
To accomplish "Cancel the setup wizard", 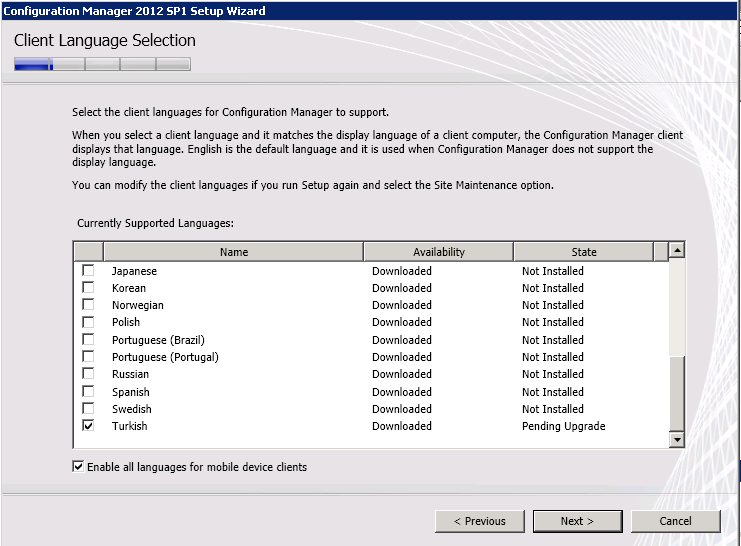I will pos(675,521).
